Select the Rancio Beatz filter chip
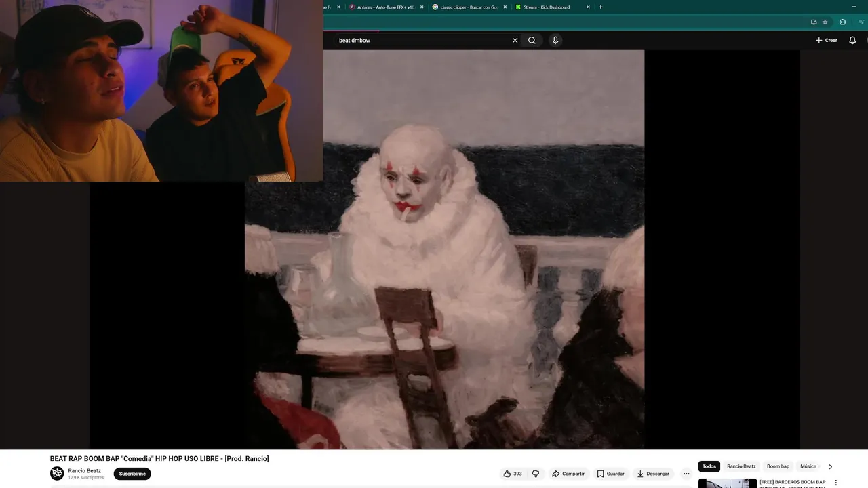 click(x=741, y=466)
